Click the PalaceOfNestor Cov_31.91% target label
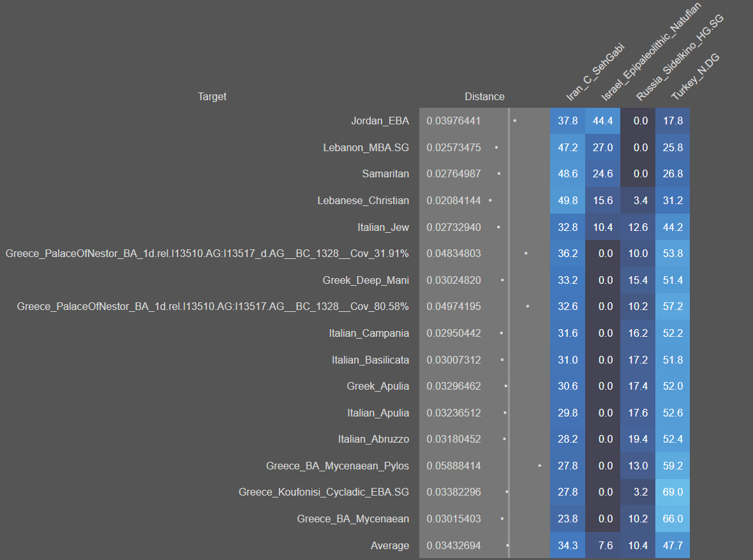 tap(207, 253)
